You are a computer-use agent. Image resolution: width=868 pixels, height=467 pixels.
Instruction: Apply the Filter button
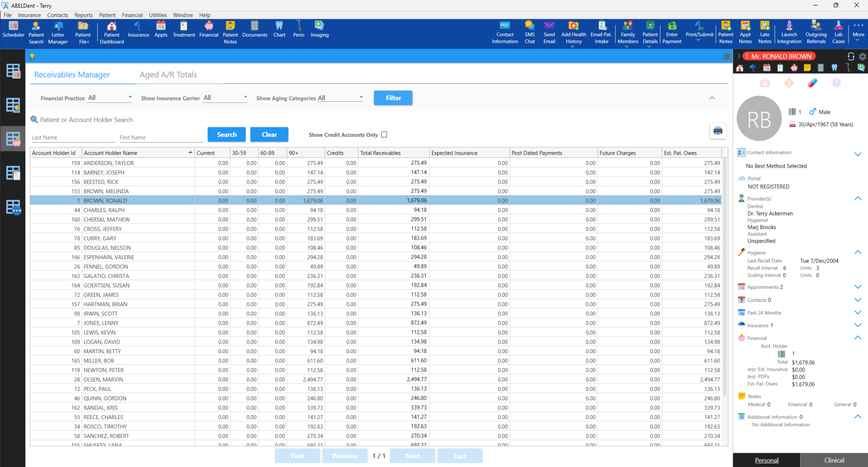point(393,98)
